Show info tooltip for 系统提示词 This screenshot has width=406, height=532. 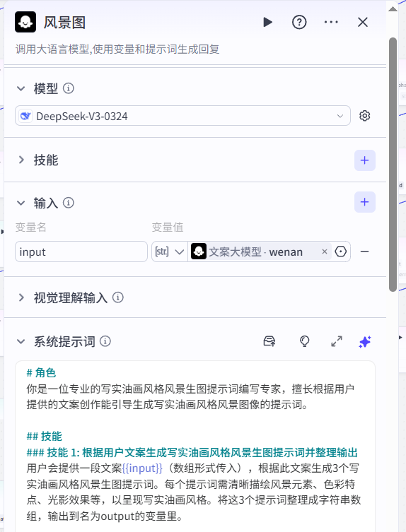(105, 341)
